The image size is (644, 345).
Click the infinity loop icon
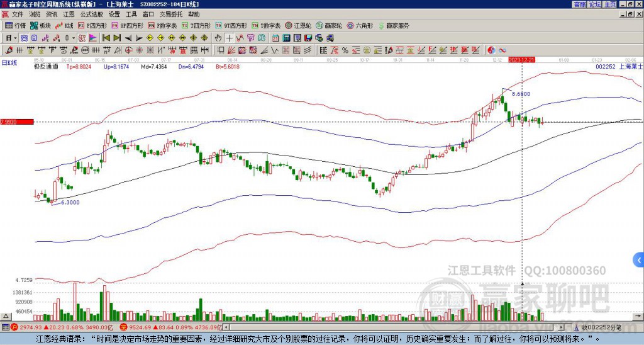502,50
